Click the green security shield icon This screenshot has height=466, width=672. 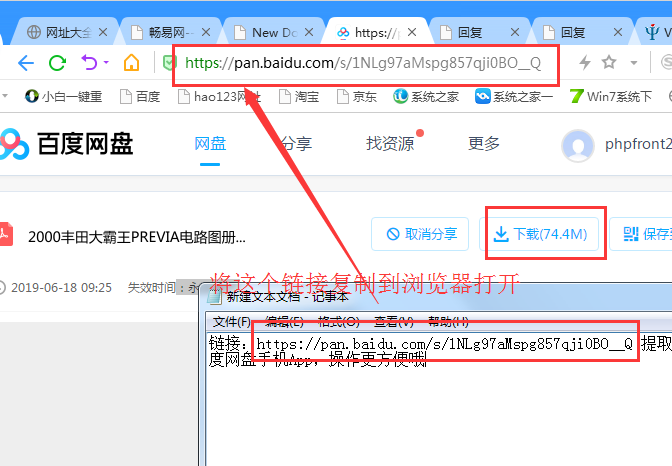[x=169, y=63]
